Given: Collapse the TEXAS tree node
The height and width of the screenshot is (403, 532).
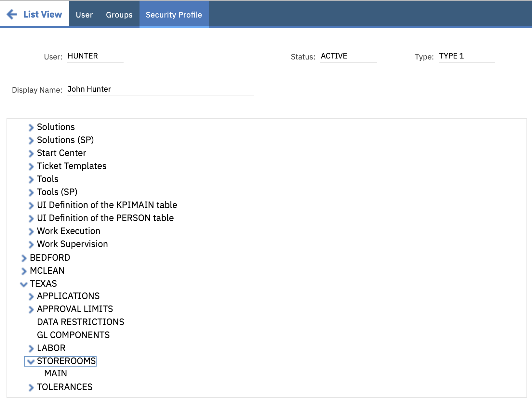Looking at the screenshot, I should [x=23, y=284].
